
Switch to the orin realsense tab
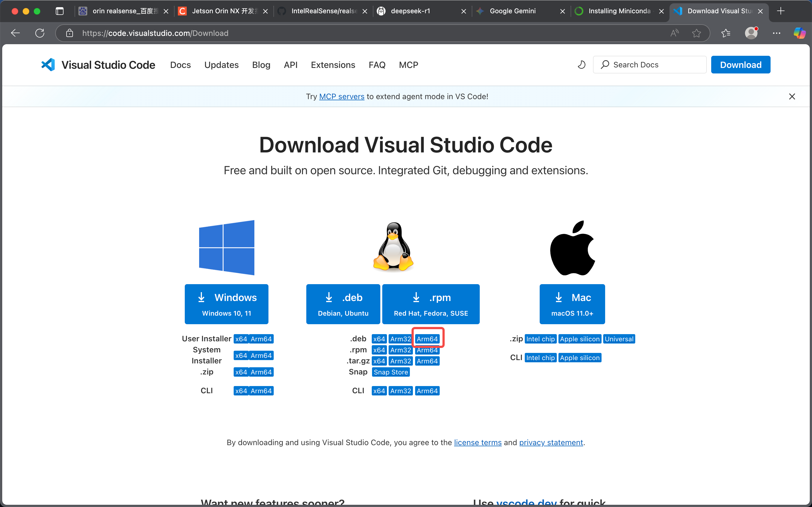123,11
